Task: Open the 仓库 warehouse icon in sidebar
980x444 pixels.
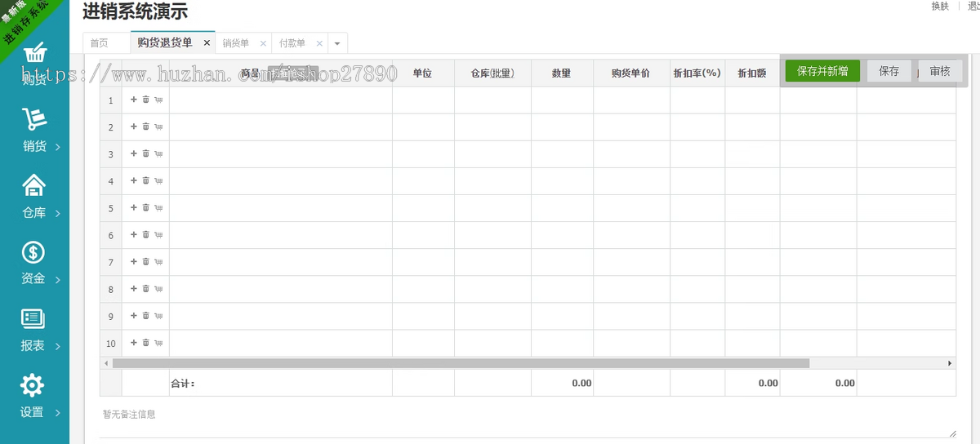Action: [34, 186]
